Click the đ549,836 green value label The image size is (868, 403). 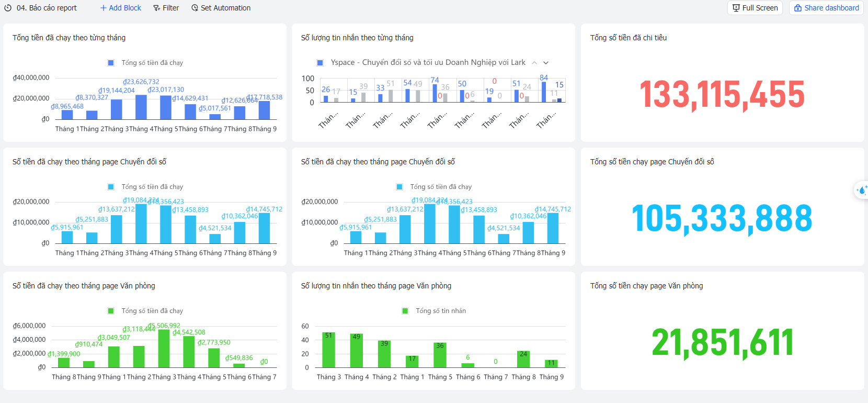[x=239, y=358]
